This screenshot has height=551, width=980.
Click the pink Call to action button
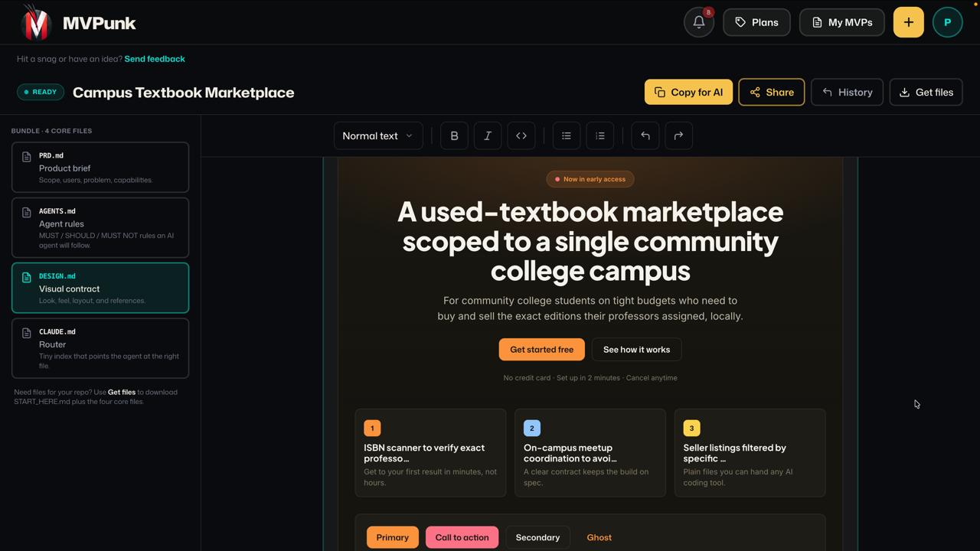pyautogui.click(x=462, y=537)
